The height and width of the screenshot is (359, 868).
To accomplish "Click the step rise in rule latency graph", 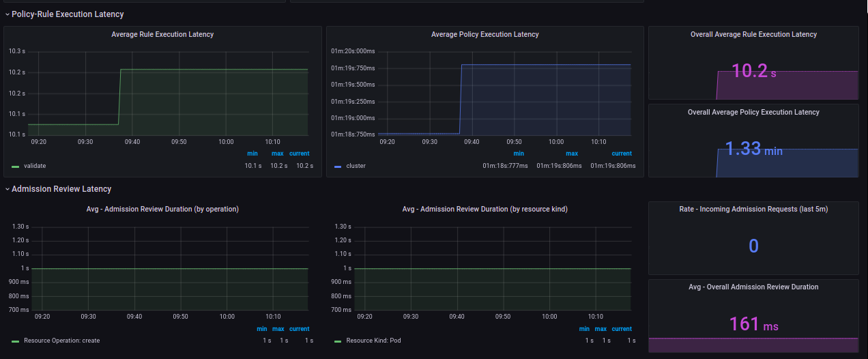I will coord(119,96).
